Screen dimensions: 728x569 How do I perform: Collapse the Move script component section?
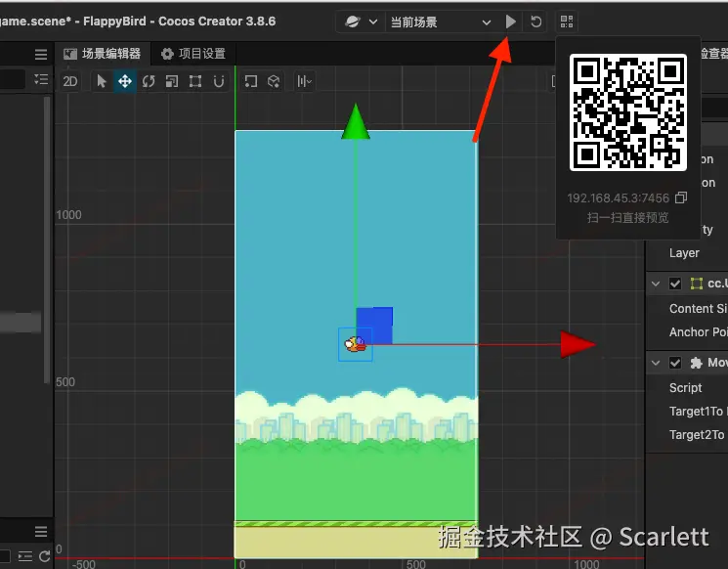pos(656,363)
